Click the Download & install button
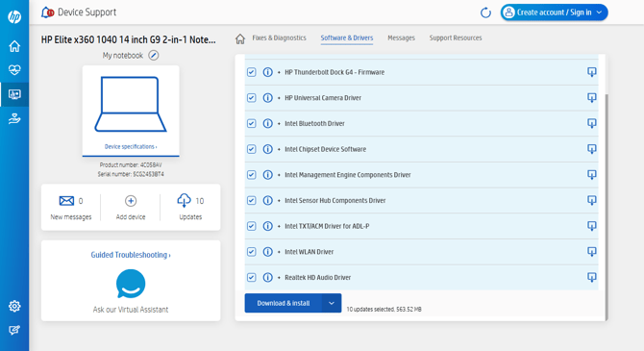This screenshot has height=351, width=644. 284,303
